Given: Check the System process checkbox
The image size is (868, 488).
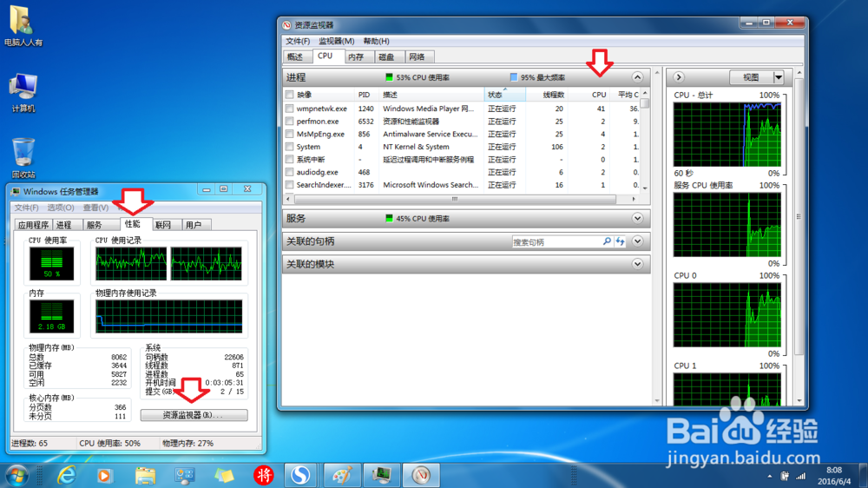Looking at the screenshot, I should (x=290, y=147).
